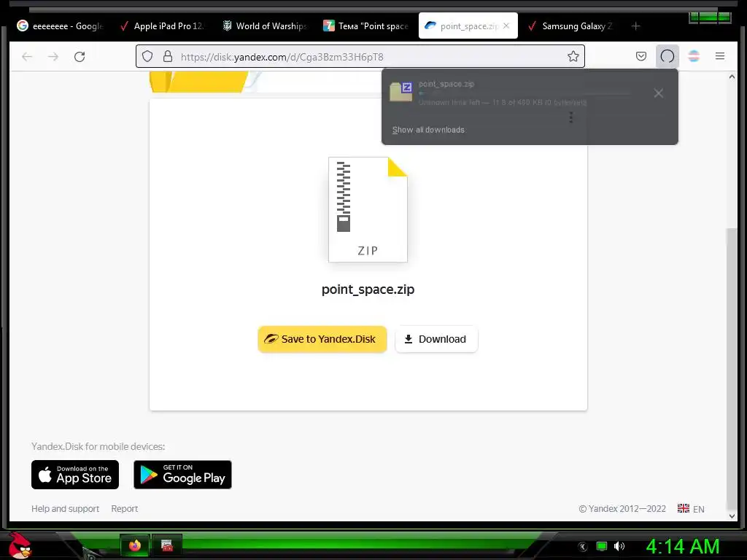
Task: Expand hidden tray icons arrow
Action: pos(583,547)
